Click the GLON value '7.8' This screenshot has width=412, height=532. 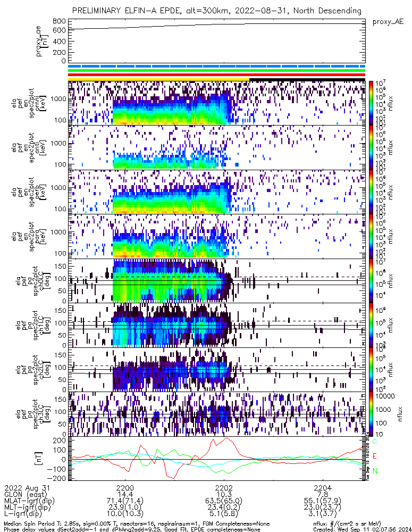coord(323,495)
